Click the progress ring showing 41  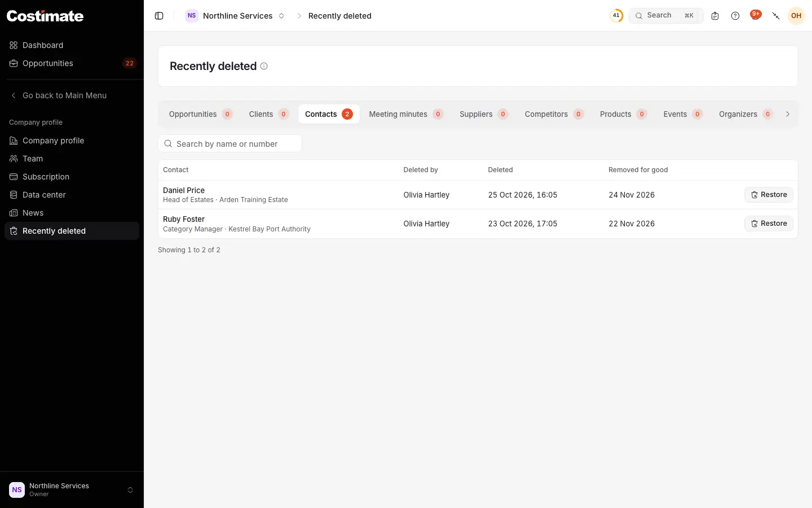(616, 16)
